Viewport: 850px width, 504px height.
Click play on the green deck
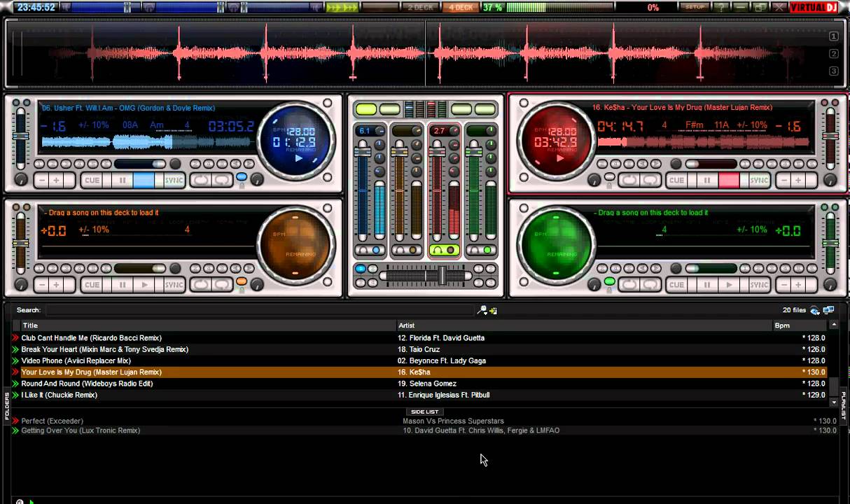tap(728, 285)
